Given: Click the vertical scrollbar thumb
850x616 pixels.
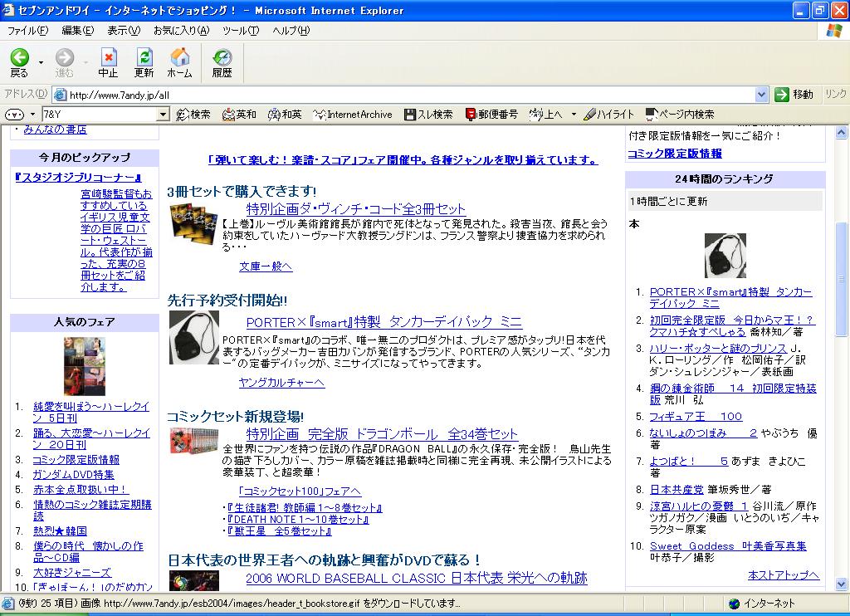Looking at the screenshot, I should [841, 279].
